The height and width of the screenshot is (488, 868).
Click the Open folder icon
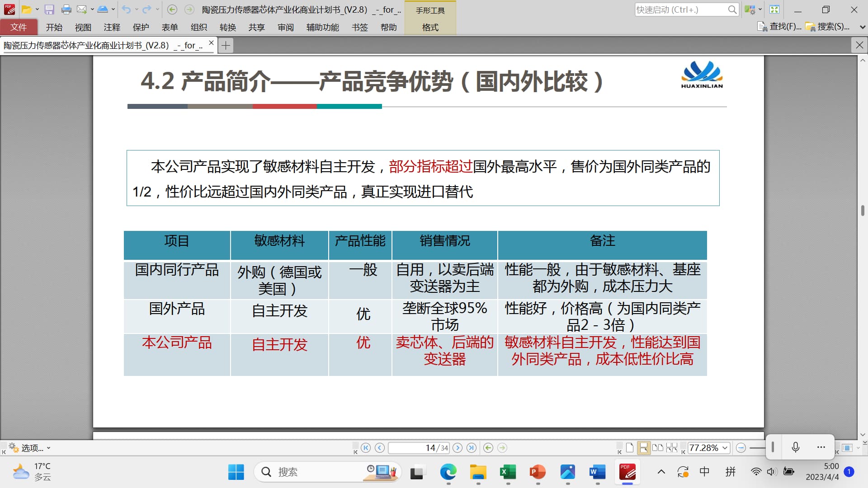(x=26, y=9)
